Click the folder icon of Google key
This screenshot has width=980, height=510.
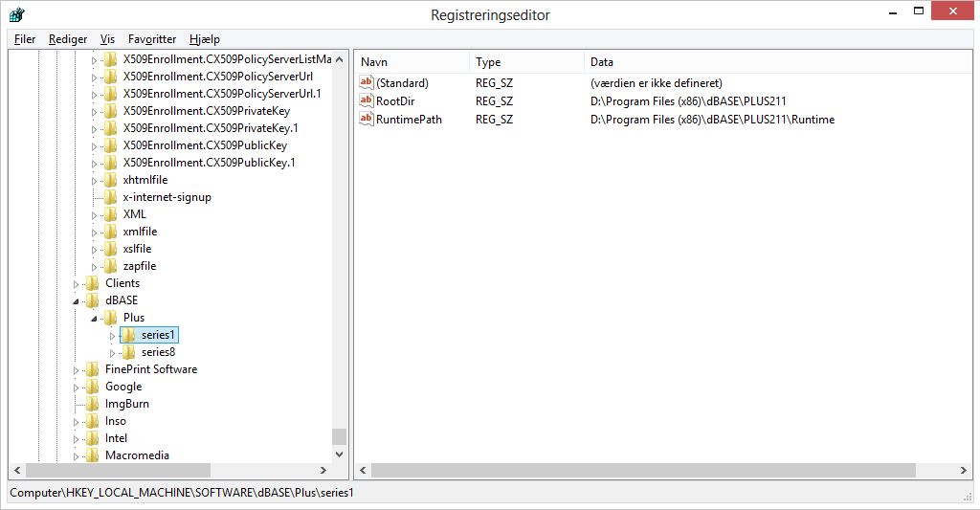tap(92, 387)
